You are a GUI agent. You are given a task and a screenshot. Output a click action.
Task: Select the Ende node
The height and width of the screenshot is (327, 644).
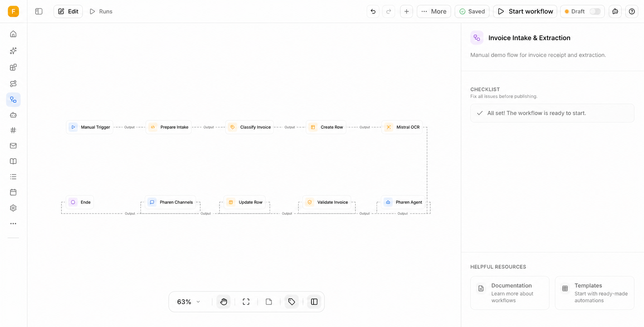(80, 202)
